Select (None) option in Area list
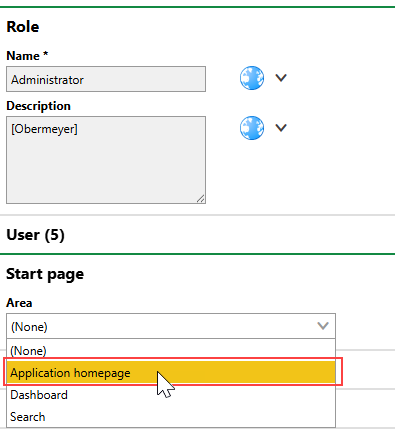395x438 pixels. [171, 351]
